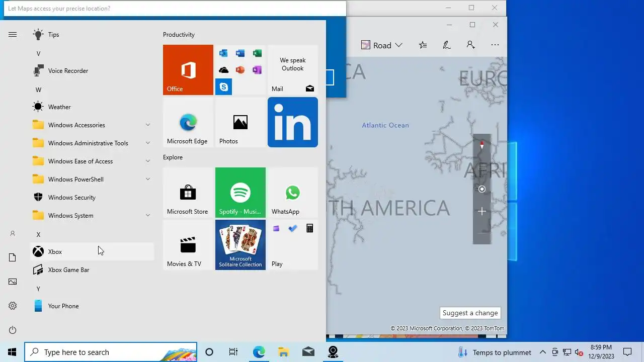Expand Windows Ease of Access folder
Image resolution: width=644 pixels, height=362 pixels.
point(92,161)
